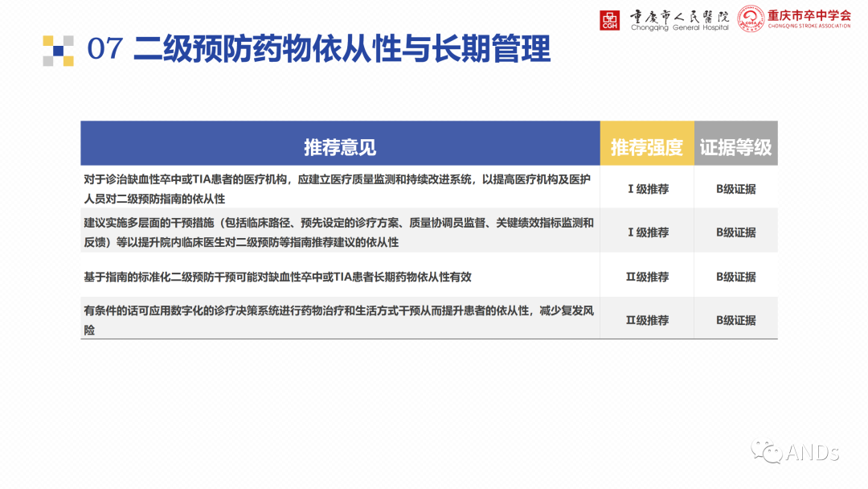Click the 推荐意见 table header
This screenshot has height=489, width=868.
[x=340, y=143]
